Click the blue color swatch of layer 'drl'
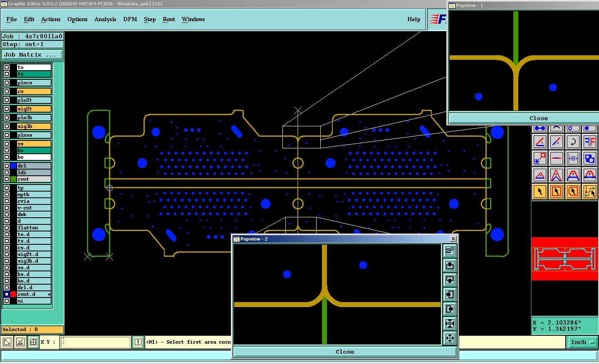The width and height of the screenshot is (599, 364). [x=13, y=166]
